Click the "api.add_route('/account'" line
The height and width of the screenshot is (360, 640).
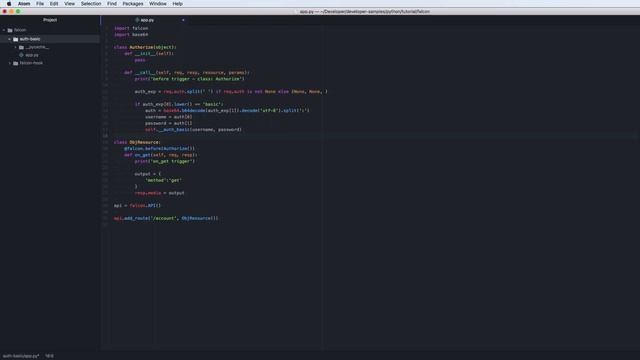click(166, 218)
